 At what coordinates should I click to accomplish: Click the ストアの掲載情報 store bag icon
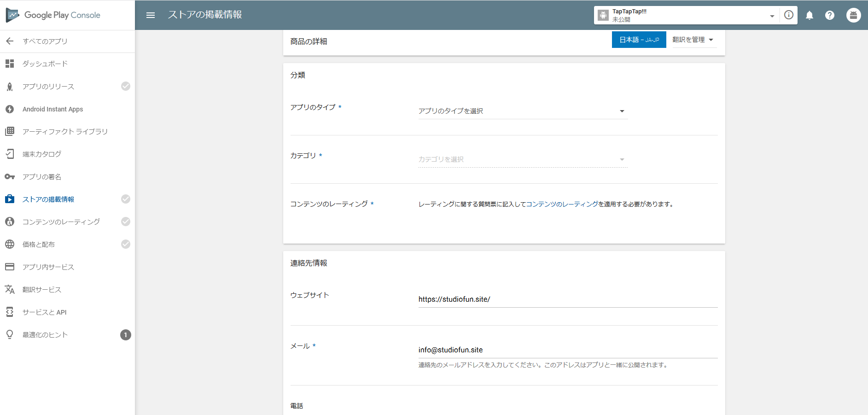point(10,199)
